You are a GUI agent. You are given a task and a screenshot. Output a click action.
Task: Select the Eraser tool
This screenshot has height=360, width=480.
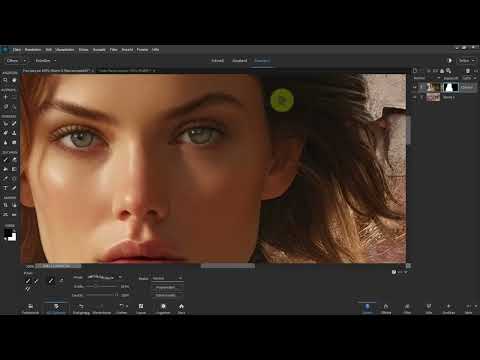click(x=14, y=160)
